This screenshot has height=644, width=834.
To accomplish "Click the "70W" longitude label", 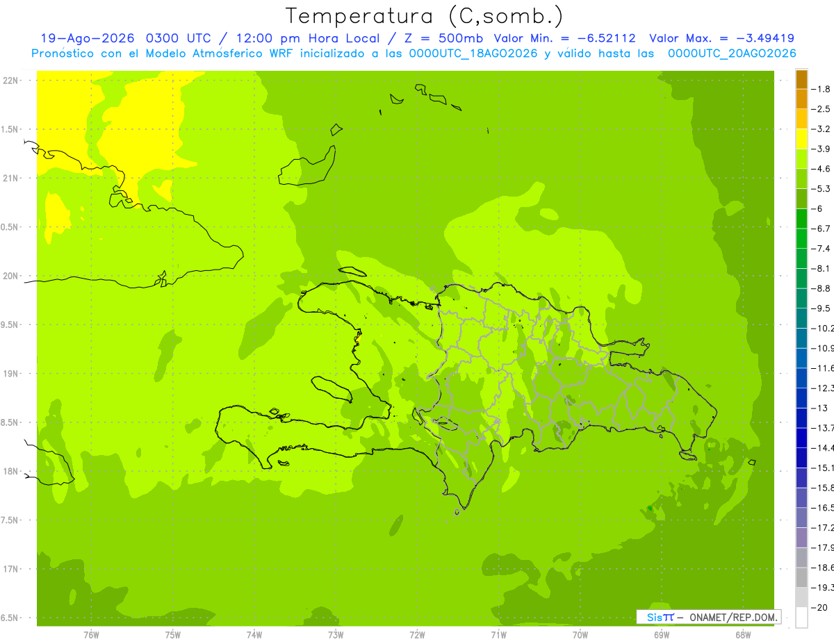I will pyautogui.click(x=580, y=635).
